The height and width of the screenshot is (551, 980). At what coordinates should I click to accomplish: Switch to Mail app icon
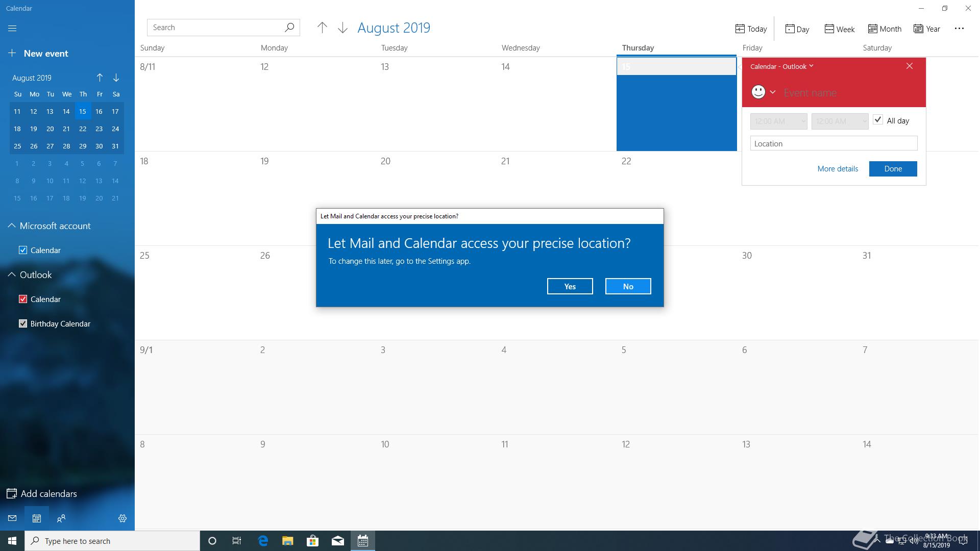coord(12,518)
